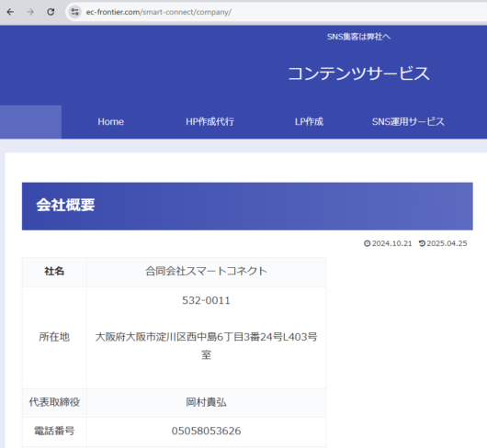Viewport: 487px width, 448px height.
Task: Click the browser back arrow
Action: (10, 12)
